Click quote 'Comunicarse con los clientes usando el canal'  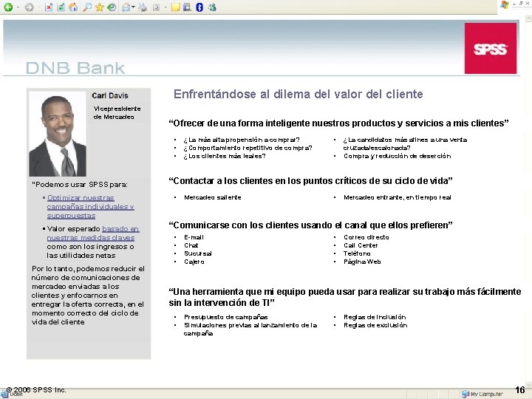(310, 225)
